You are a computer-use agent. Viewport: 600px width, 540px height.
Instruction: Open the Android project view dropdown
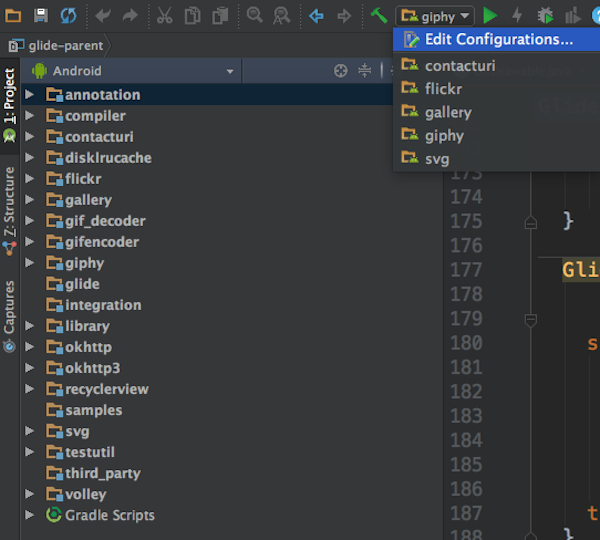tap(133, 71)
